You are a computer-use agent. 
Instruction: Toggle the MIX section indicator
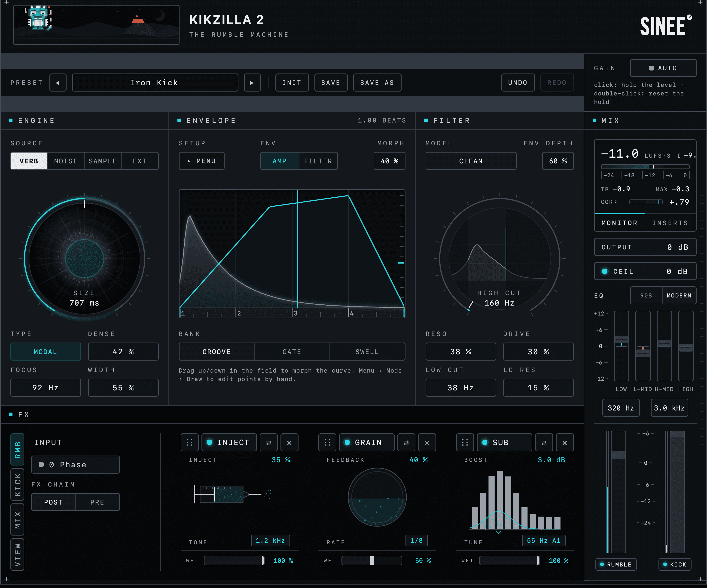pyautogui.click(x=594, y=120)
